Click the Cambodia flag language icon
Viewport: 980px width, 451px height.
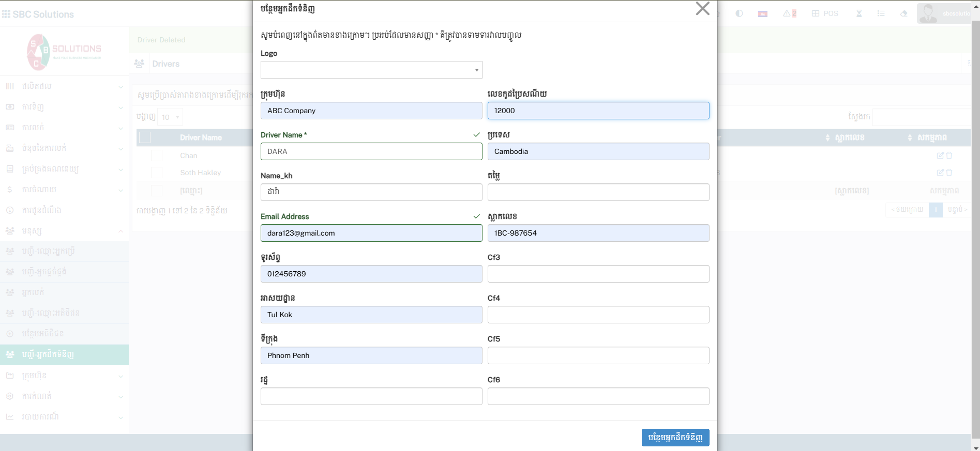click(x=762, y=13)
